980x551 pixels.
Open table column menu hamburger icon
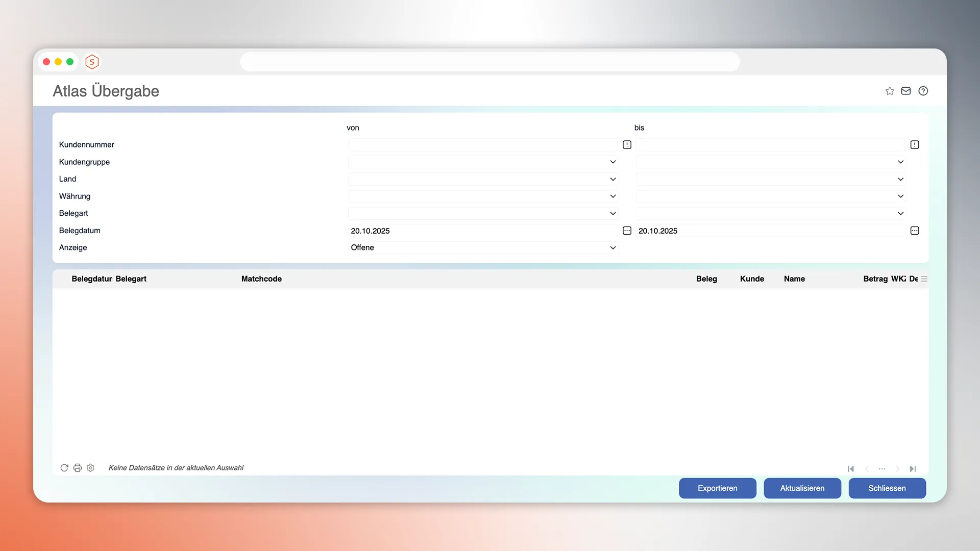(x=924, y=279)
